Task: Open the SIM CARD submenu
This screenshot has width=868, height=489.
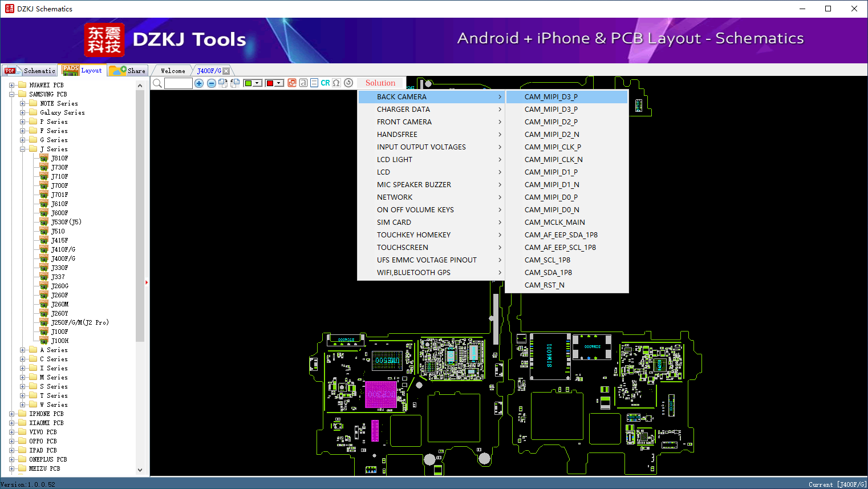Action: (431, 223)
